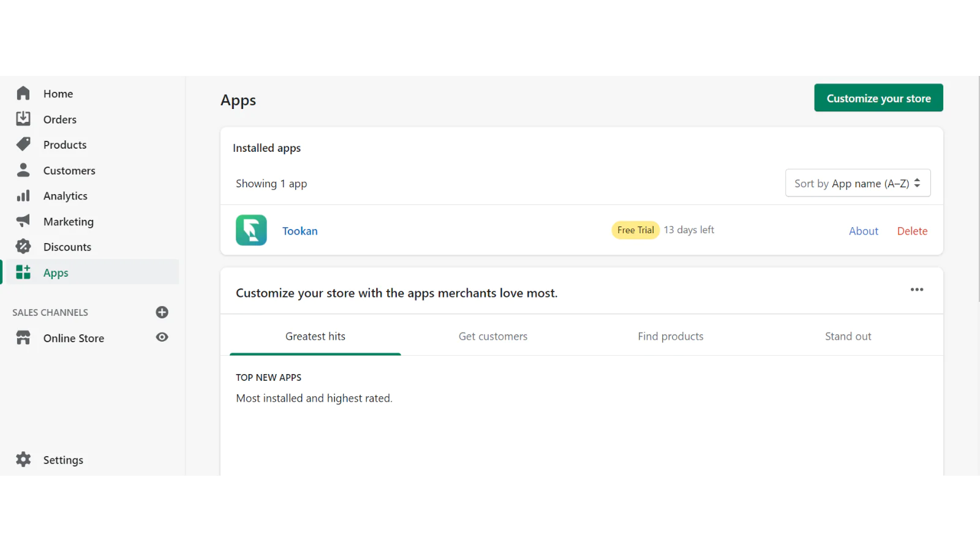This screenshot has width=980, height=551.
Task: Open the Stand out tab
Action: (848, 336)
